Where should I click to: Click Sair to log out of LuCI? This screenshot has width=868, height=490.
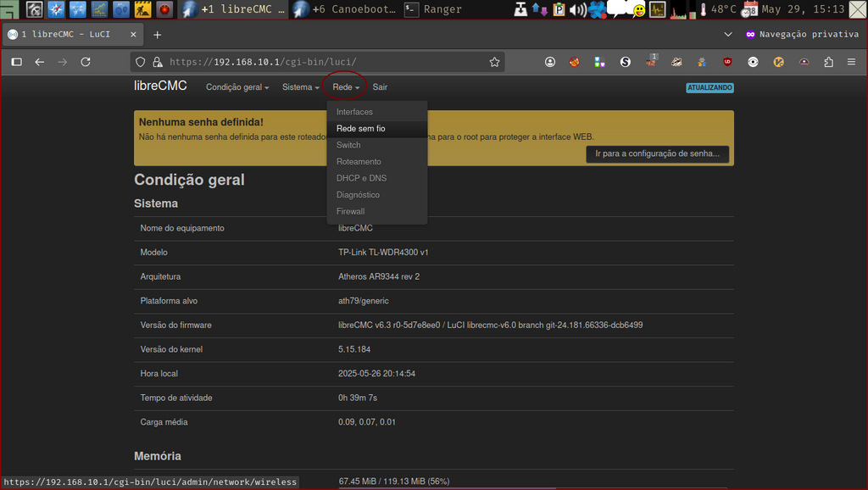[379, 86]
